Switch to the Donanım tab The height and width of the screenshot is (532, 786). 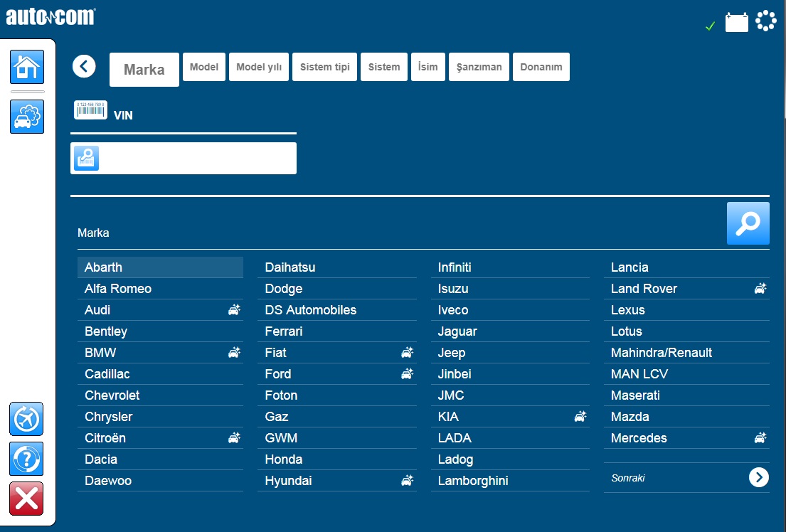pos(541,67)
